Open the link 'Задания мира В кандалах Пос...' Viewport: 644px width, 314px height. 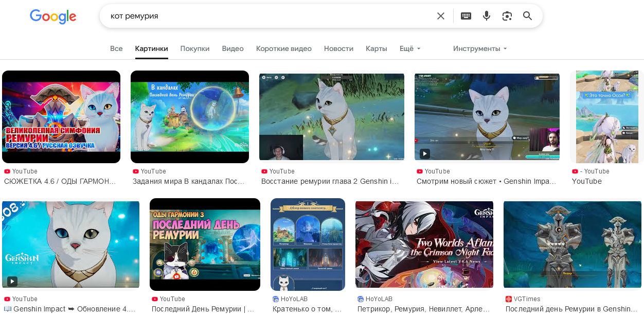click(x=189, y=181)
